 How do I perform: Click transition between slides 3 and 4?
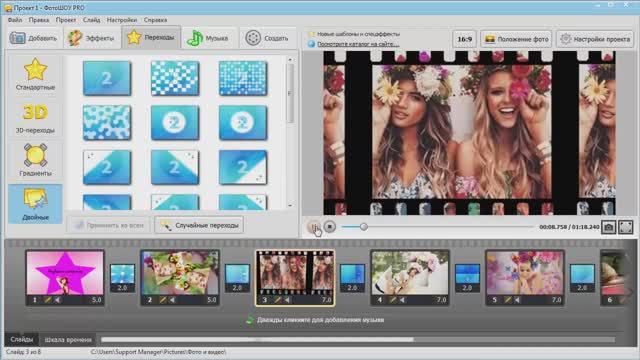352,278
